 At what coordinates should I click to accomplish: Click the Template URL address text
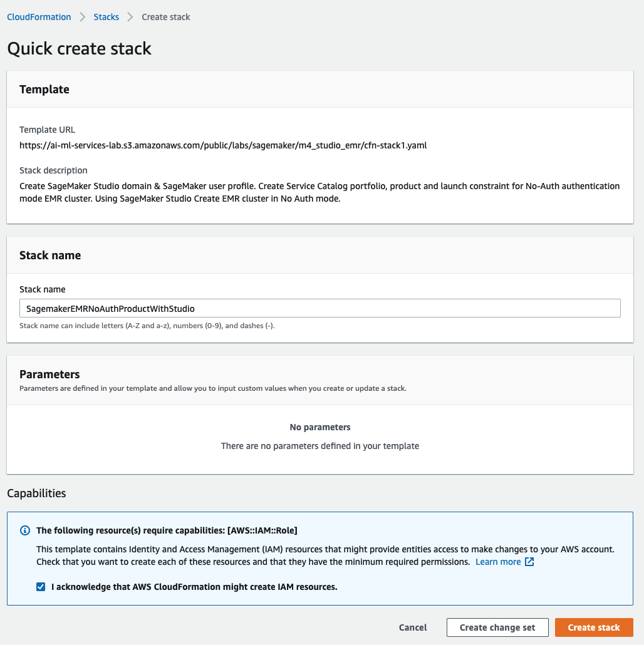tap(223, 145)
